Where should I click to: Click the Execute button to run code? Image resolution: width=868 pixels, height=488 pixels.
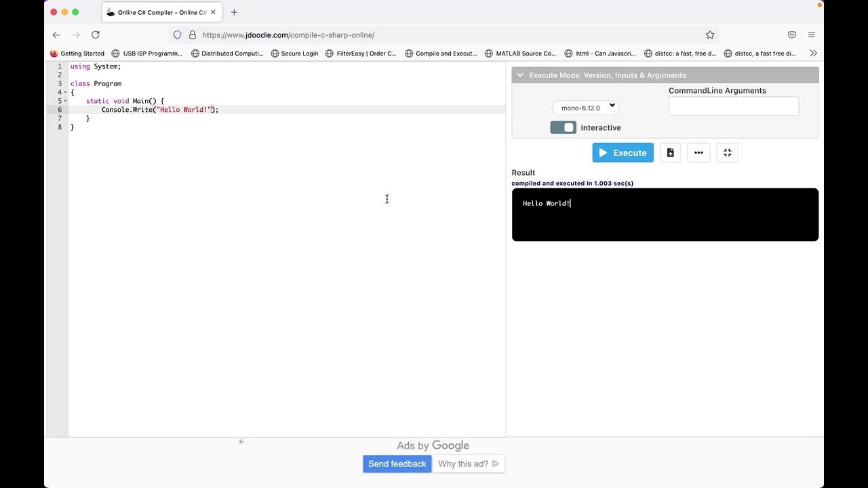(x=623, y=152)
